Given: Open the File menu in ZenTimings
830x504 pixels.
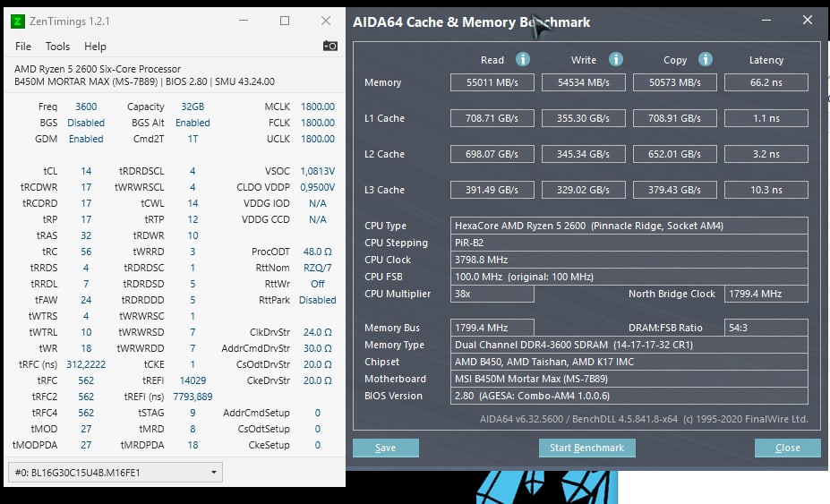Looking at the screenshot, I should [x=22, y=47].
